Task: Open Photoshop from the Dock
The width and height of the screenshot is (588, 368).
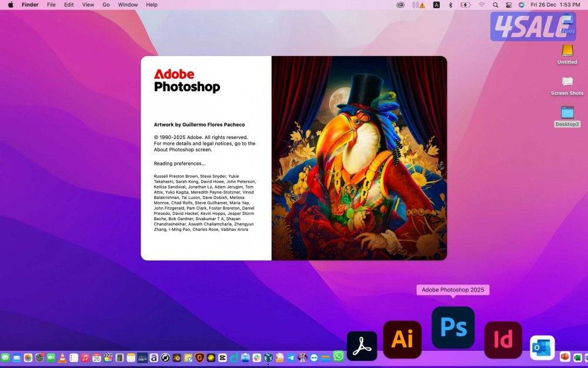Action: [453, 327]
